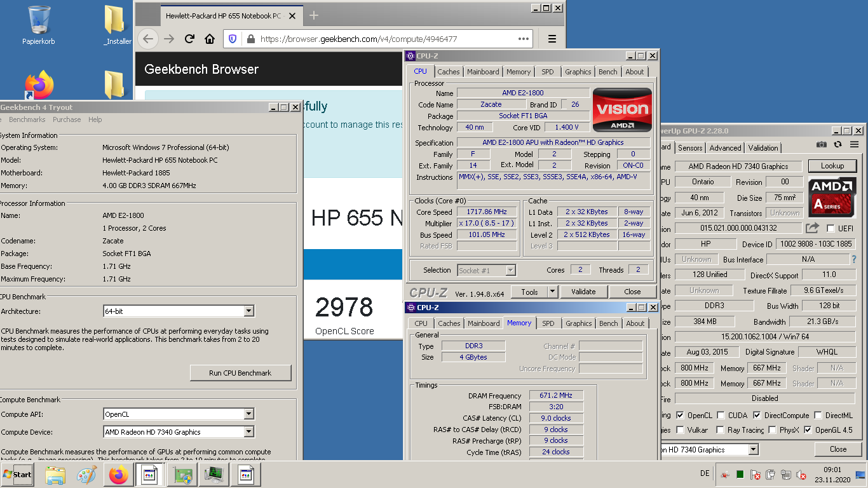This screenshot has width=868, height=488.
Task: Open the GPU-Z hamburger menu
Action: [x=855, y=144]
